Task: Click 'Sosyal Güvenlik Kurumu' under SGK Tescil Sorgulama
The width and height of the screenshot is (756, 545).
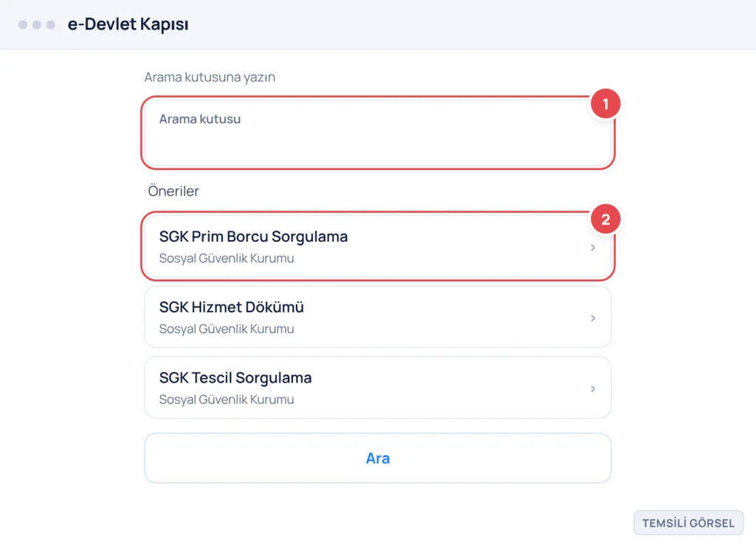Action: pos(227,400)
